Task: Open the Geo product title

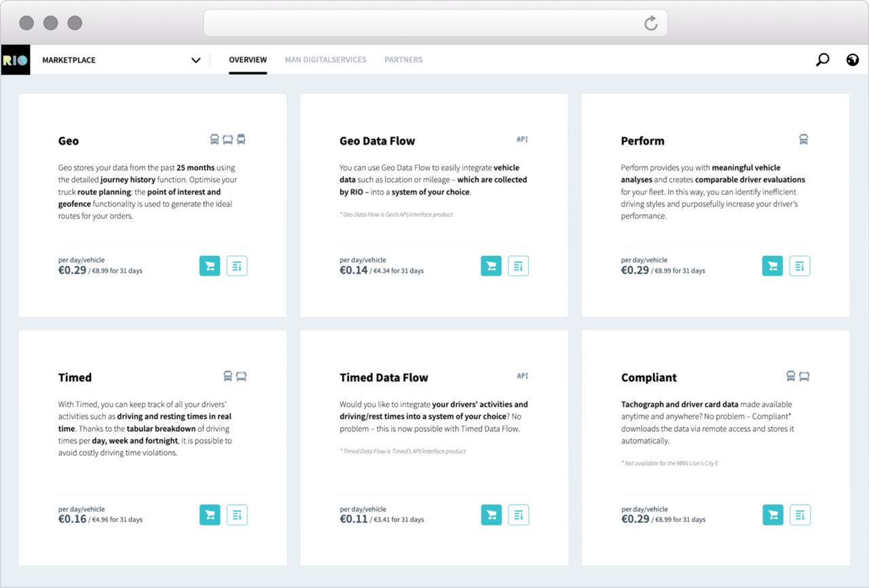Action: pyautogui.click(x=69, y=141)
